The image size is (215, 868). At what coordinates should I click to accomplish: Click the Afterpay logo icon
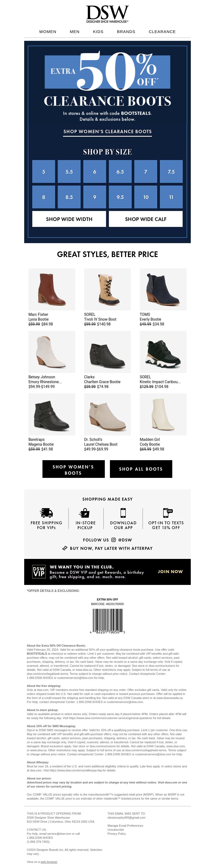65,548
